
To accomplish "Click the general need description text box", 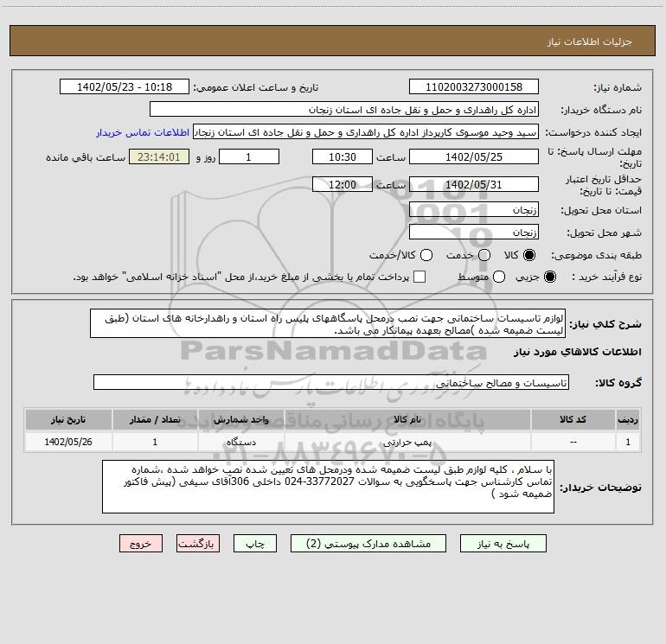I will (x=328, y=323).
